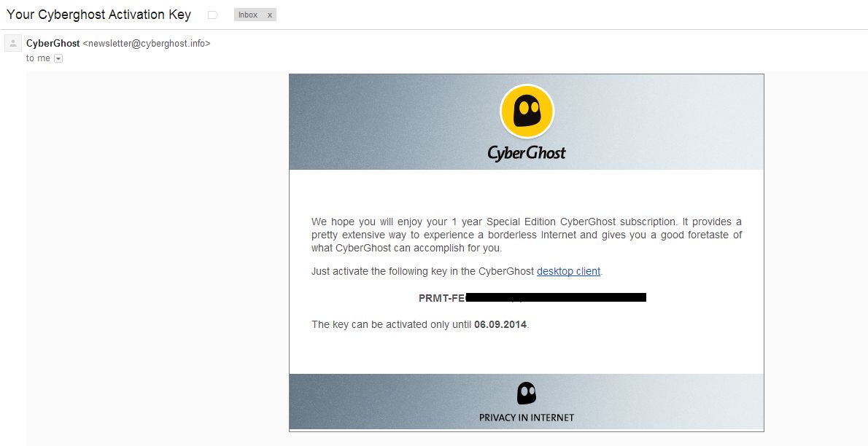Click the black redaction bar over the key
868x446 pixels.
coord(556,297)
